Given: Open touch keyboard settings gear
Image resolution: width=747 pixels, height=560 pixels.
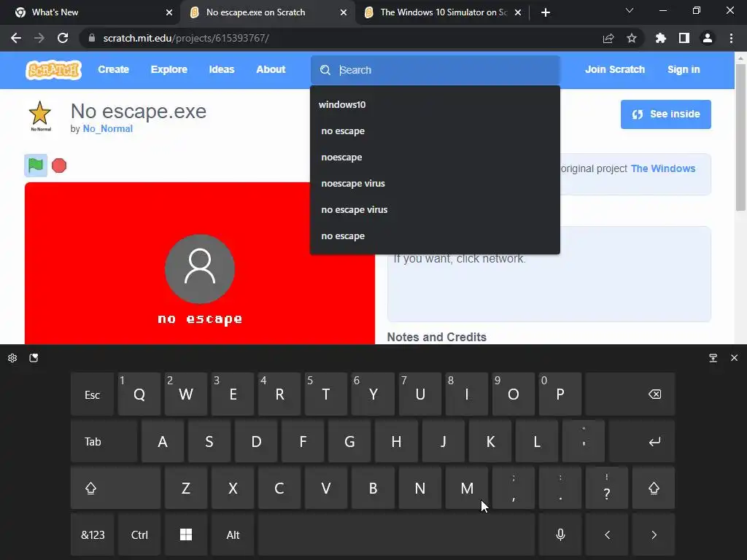Looking at the screenshot, I should (12, 357).
